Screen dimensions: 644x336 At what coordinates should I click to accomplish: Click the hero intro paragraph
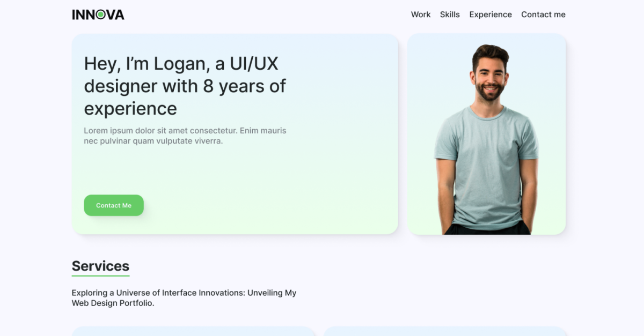185,136
